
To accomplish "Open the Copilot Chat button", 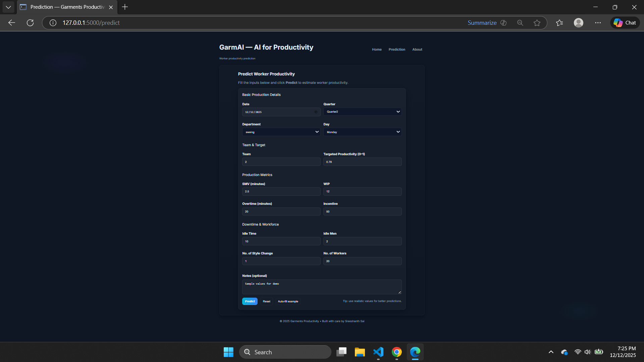I will (625, 23).
